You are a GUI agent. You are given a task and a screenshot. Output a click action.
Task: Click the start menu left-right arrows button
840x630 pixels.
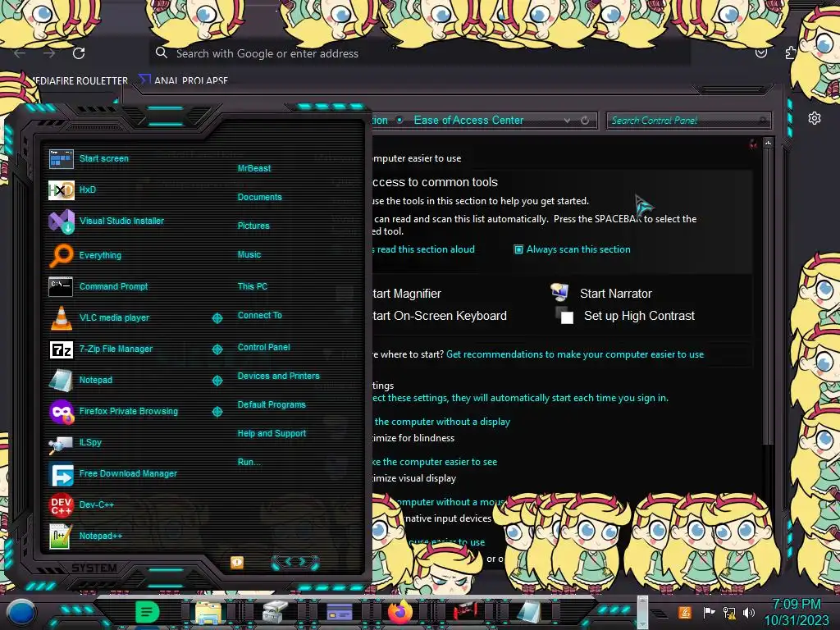tap(295, 562)
